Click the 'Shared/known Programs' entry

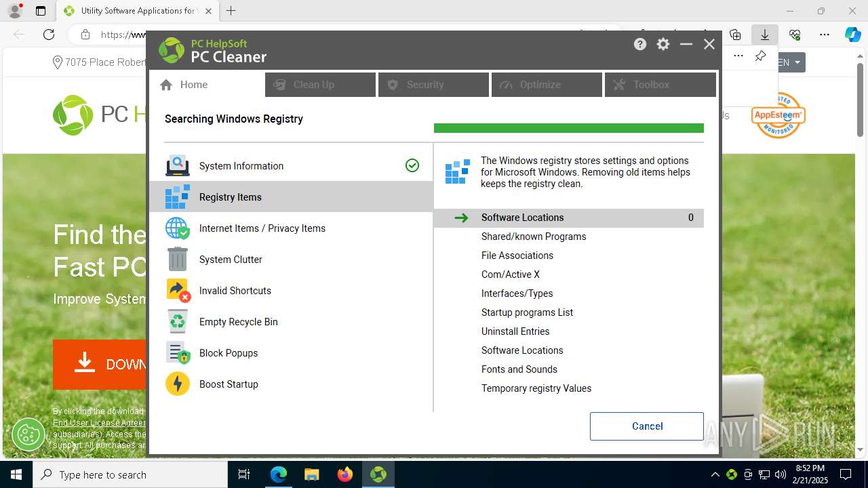click(x=534, y=237)
